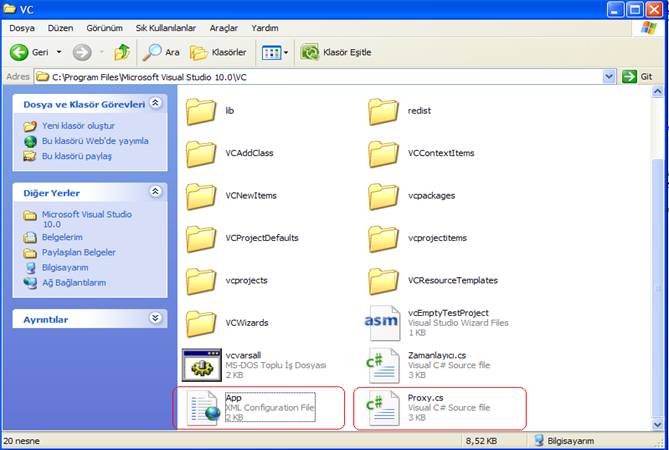669x450 pixels.
Task: Click the Yeni klasör oluştur link
Action: click(76, 126)
